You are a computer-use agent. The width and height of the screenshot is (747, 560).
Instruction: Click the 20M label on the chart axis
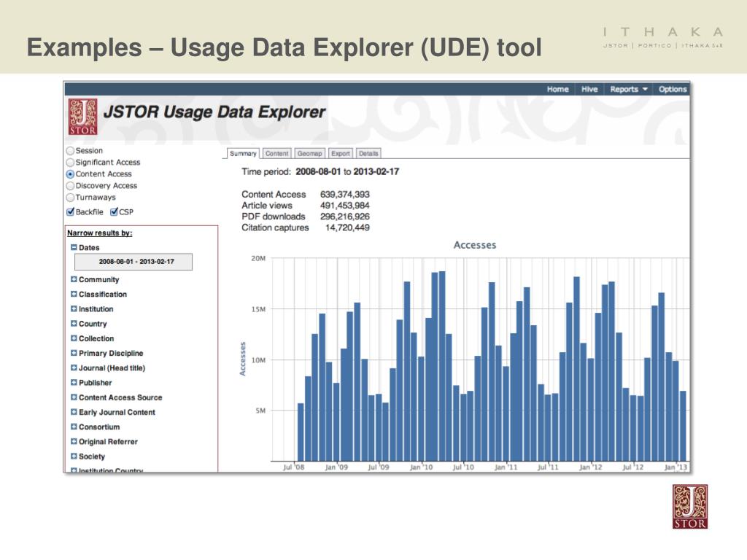(259, 259)
